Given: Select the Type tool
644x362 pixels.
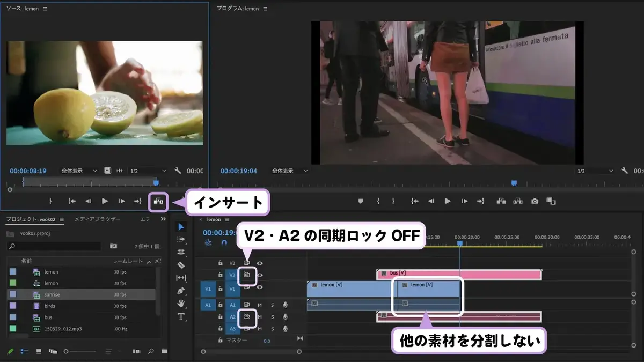Looking at the screenshot, I should click(181, 316).
